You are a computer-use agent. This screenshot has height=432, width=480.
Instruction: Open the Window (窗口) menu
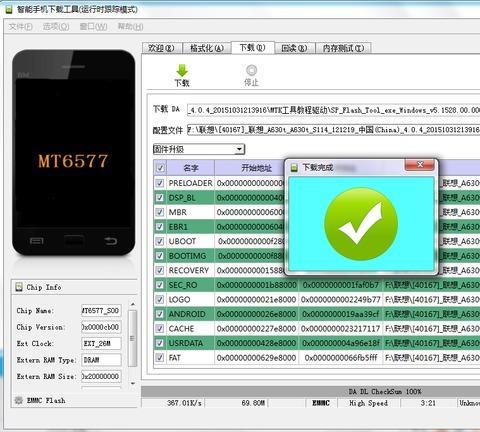[x=93, y=26]
